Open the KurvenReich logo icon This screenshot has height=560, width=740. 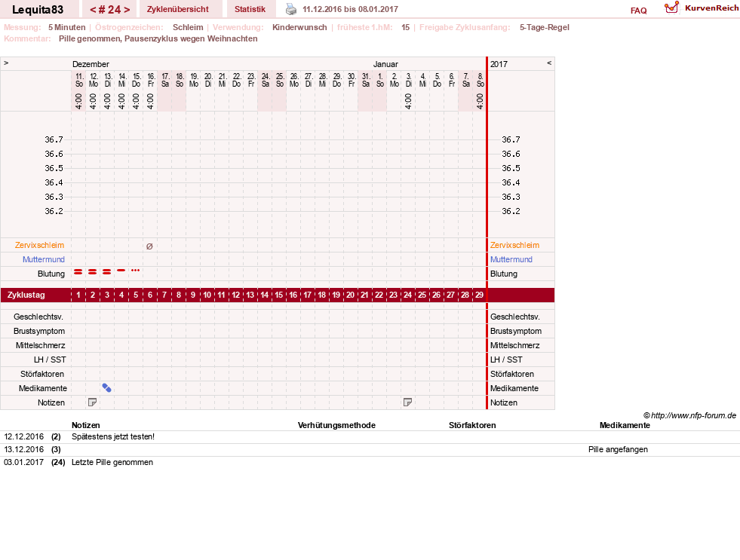click(671, 8)
